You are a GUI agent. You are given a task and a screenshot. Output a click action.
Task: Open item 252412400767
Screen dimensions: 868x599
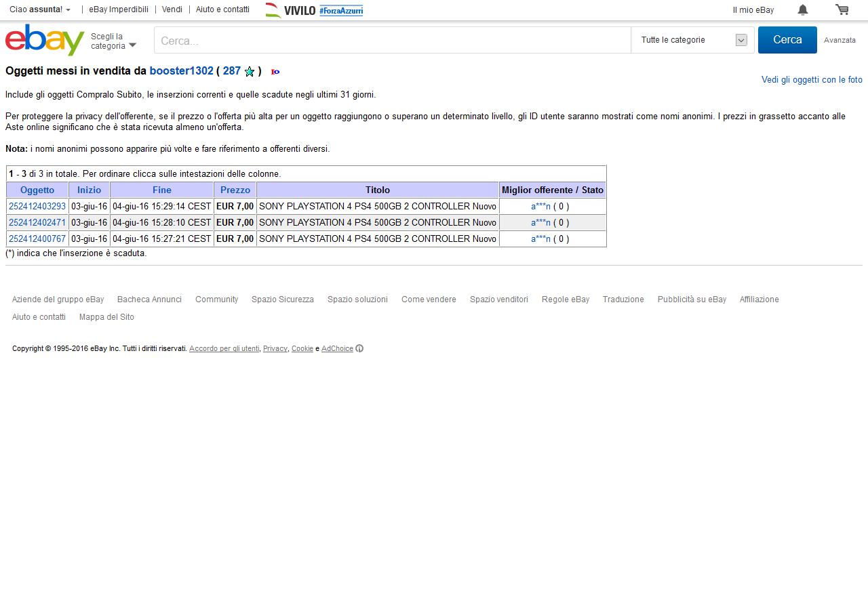point(37,239)
